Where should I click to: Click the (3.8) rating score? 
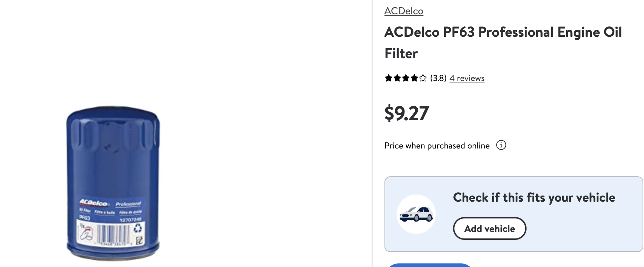click(x=438, y=78)
